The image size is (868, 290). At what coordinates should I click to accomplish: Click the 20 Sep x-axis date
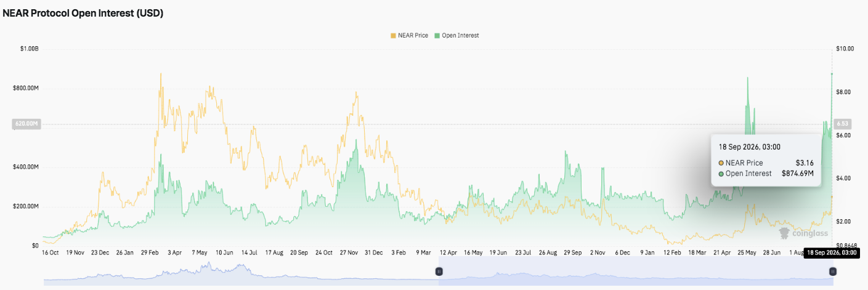pos(299,252)
